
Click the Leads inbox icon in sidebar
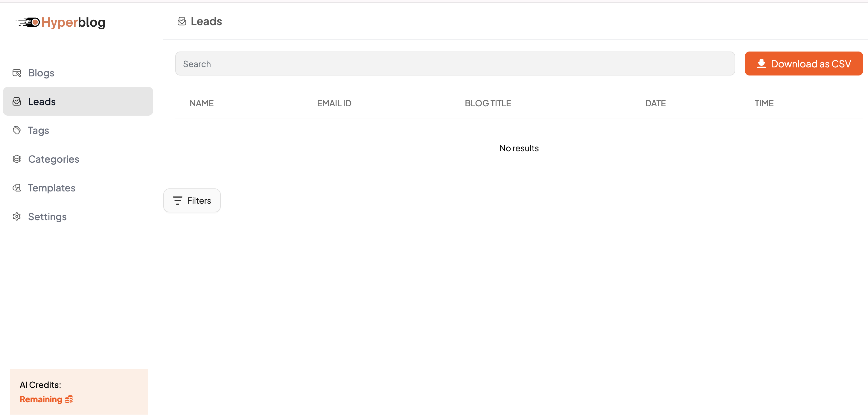pyautogui.click(x=17, y=102)
